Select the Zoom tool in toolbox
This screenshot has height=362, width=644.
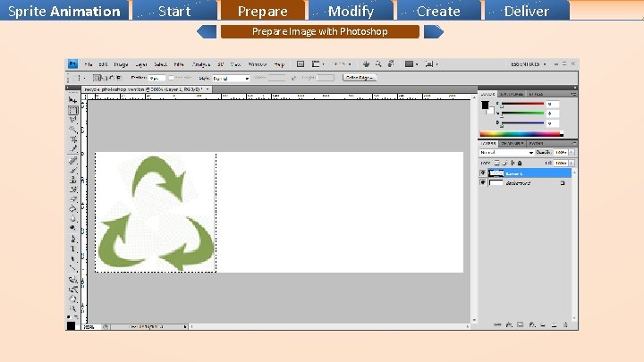coord(72,308)
